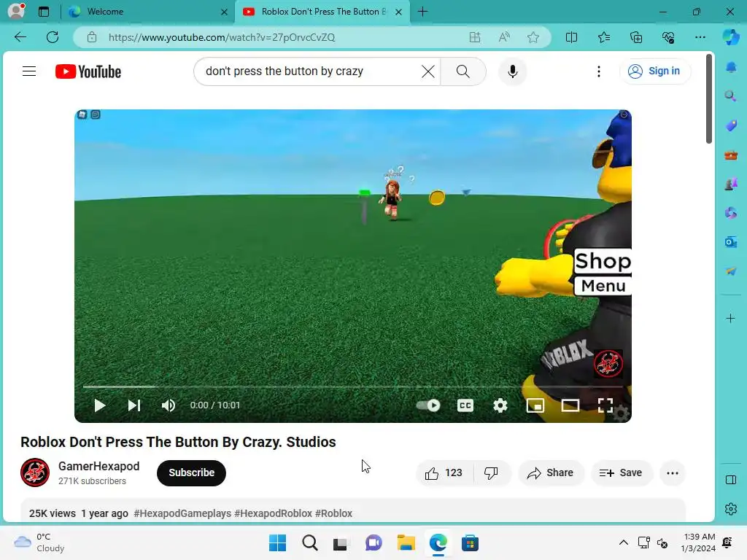This screenshot has width=747, height=560.
Task: Close the Roblox YouTube tab
Action: pyautogui.click(x=399, y=12)
